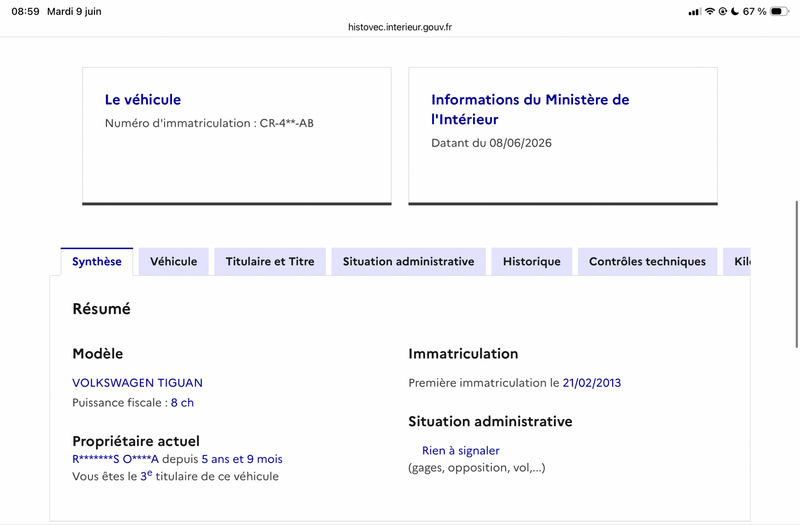Open the Synthèse tab
The height and width of the screenshot is (525, 800).
pos(97,262)
